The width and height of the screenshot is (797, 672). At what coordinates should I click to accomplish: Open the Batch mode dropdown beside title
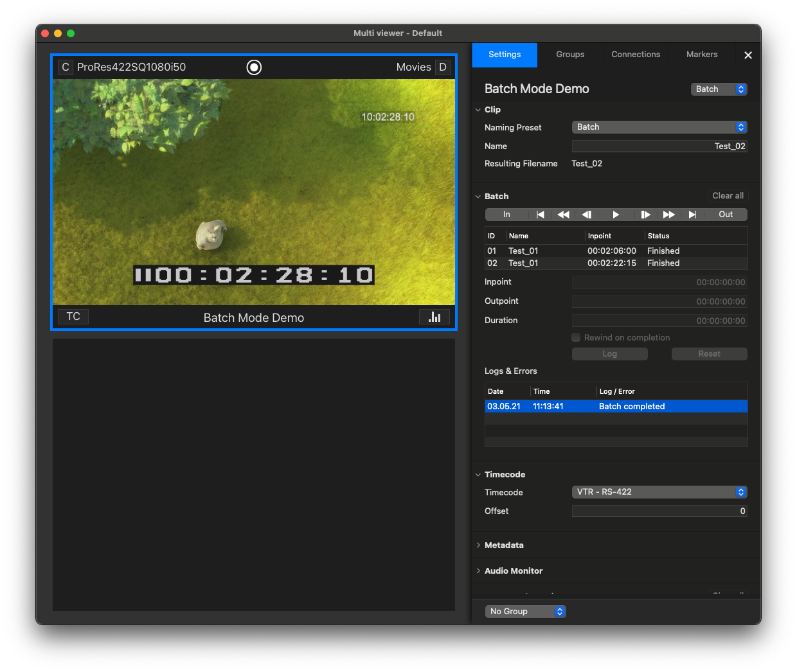point(719,89)
